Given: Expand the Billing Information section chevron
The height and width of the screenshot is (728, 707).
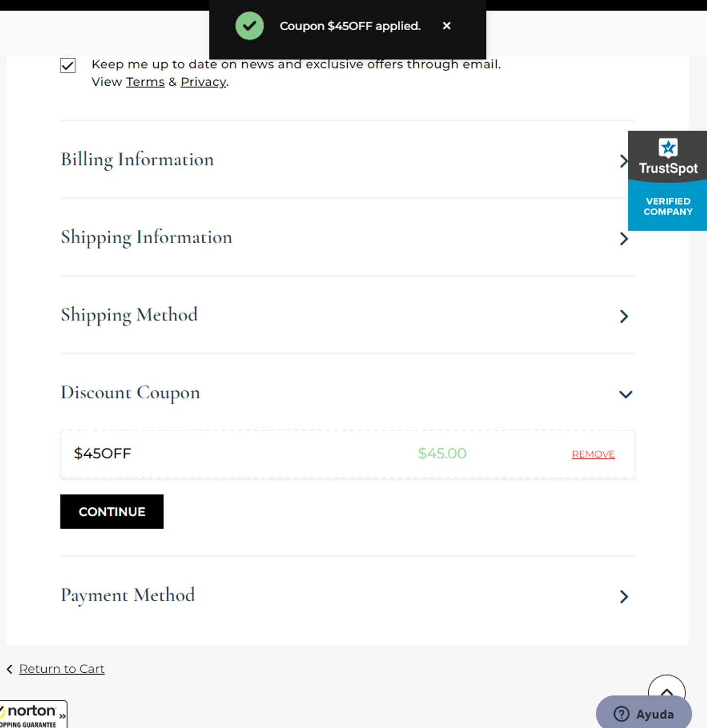Looking at the screenshot, I should tap(624, 161).
